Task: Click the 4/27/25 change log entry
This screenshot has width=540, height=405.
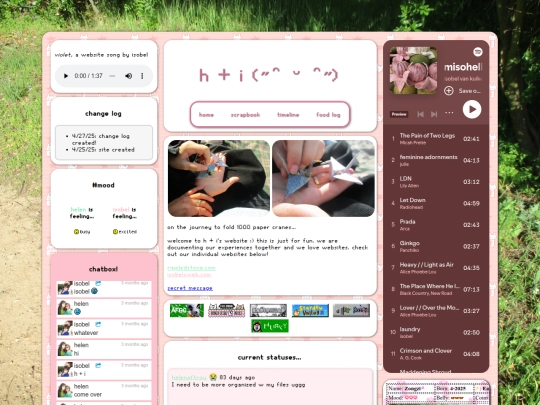Action: click(101, 139)
